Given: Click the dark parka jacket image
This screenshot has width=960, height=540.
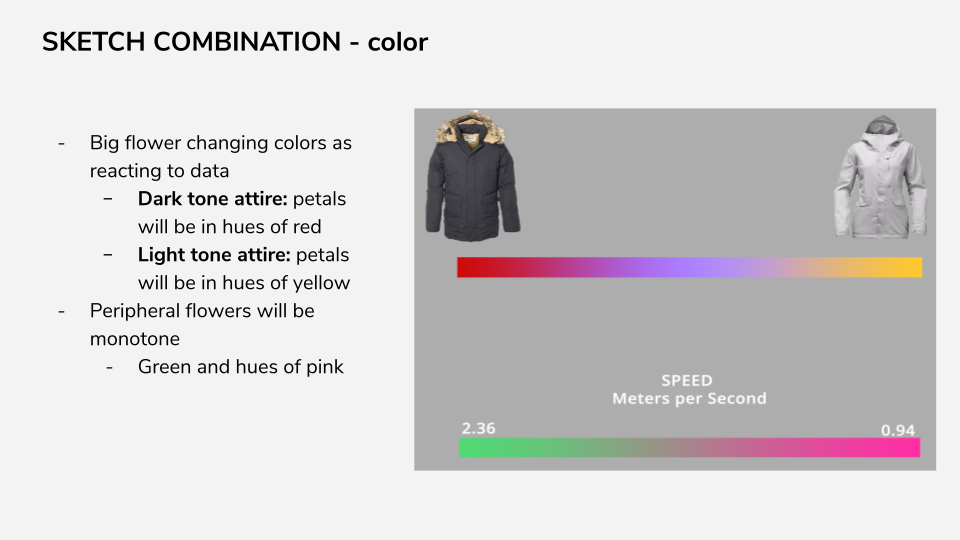Looking at the screenshot, I should [473, 176].
